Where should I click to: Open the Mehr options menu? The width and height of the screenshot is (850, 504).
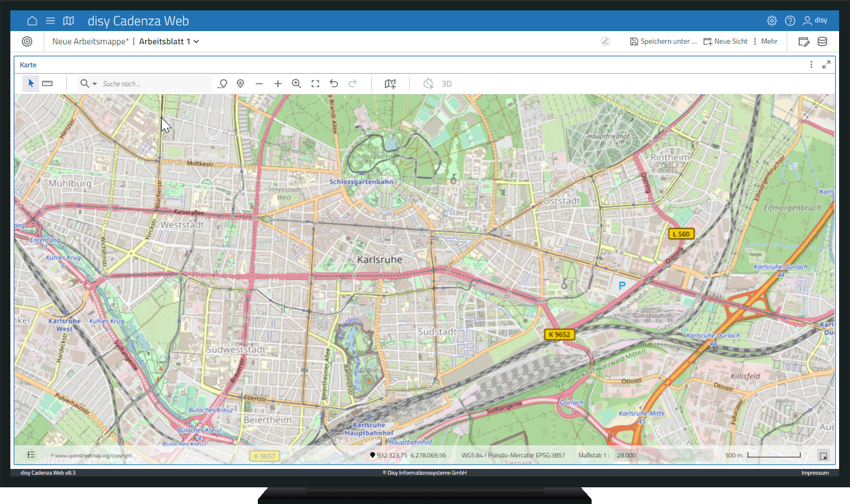click(x=765, y=41)
